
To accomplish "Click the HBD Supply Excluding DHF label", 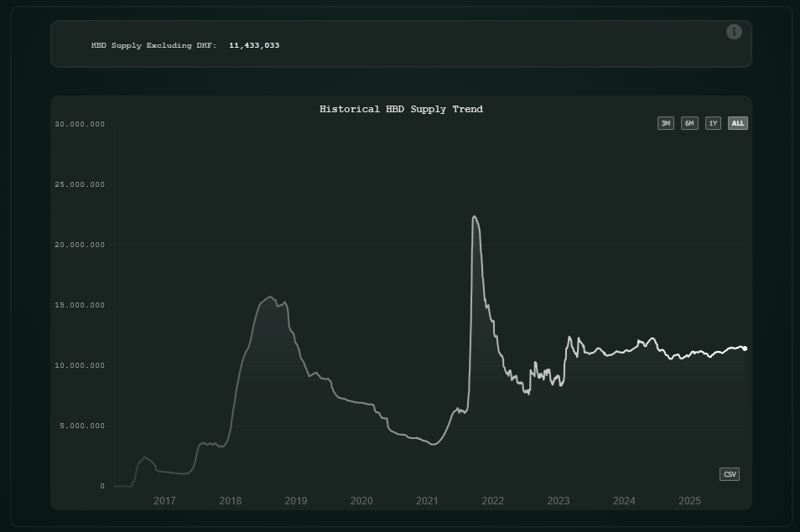I will pyautogui.click(x=153, y=45).
